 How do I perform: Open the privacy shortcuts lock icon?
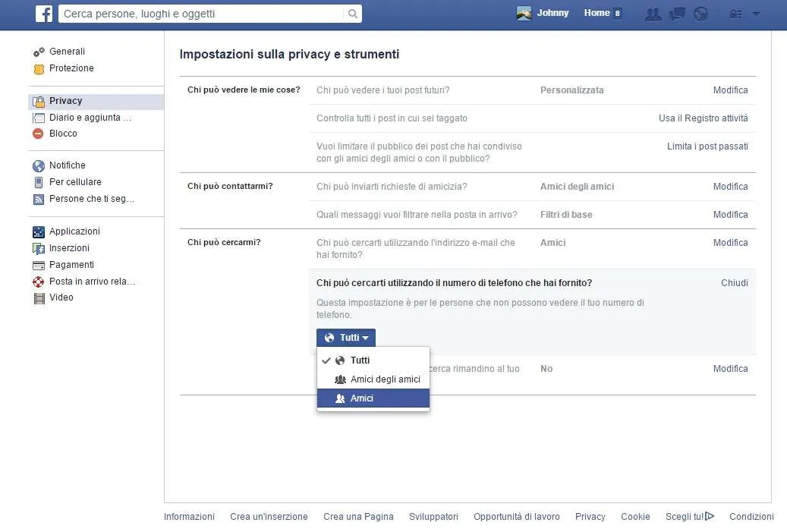click(736, 14)
